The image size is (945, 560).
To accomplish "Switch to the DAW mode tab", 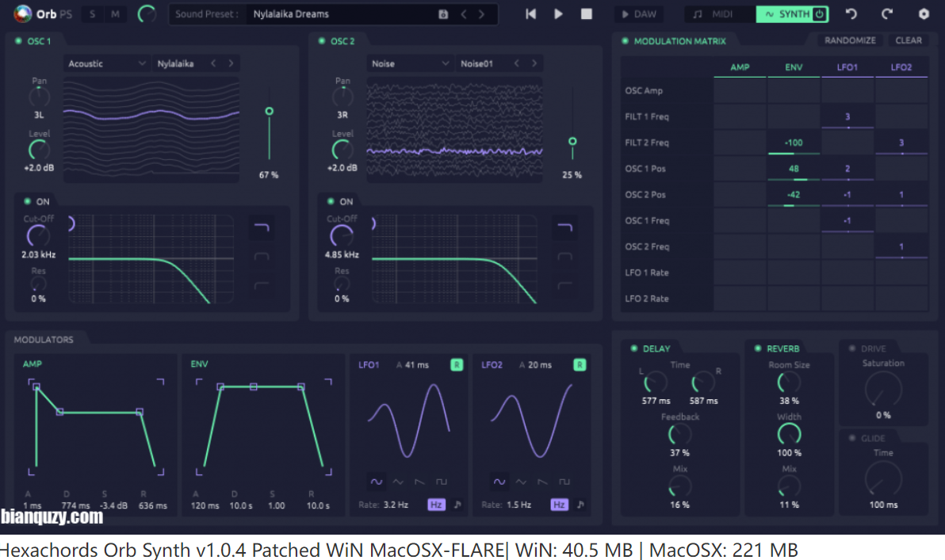I will (x=639, y=14).
